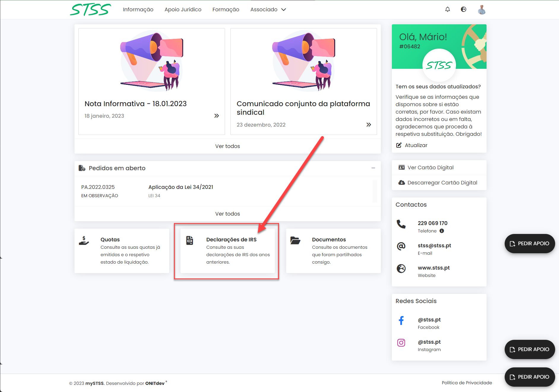The image size is (559, 392).
Task: Click EM OBSERVAÇÃO status label
Action: click(x=100, y=196)
